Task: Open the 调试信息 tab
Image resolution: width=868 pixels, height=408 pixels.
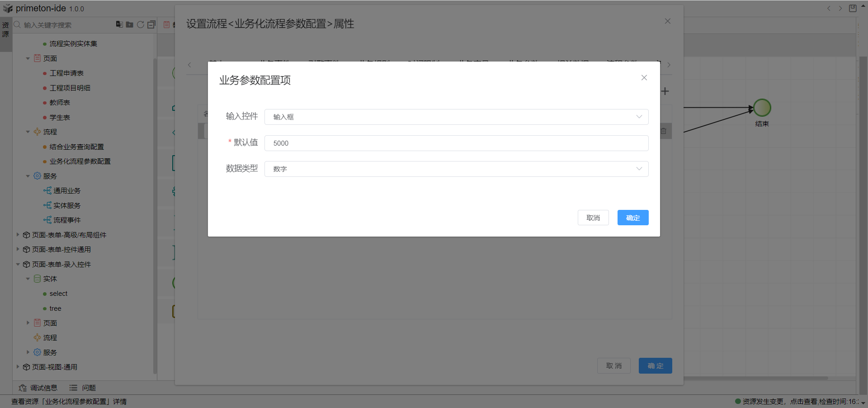Action: coord(38,388)
